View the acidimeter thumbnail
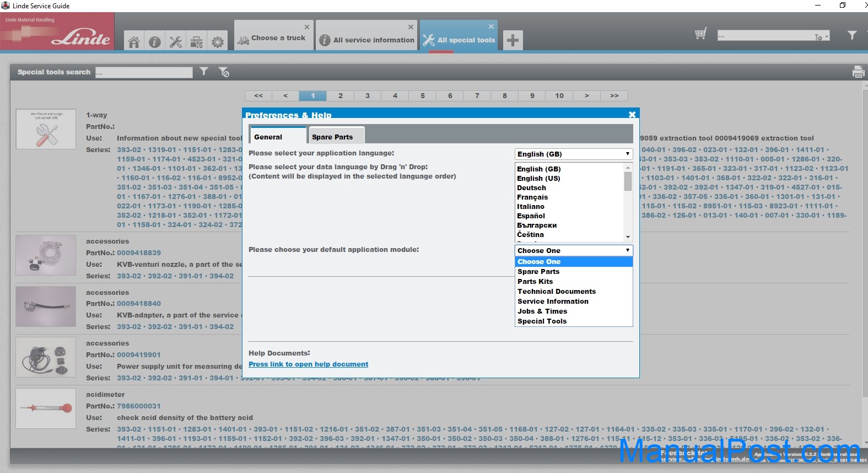 (46, 409)
